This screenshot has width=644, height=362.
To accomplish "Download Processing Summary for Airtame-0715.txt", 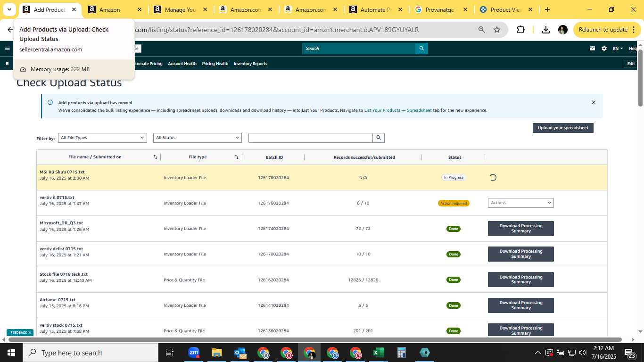I will coord(521,305).
